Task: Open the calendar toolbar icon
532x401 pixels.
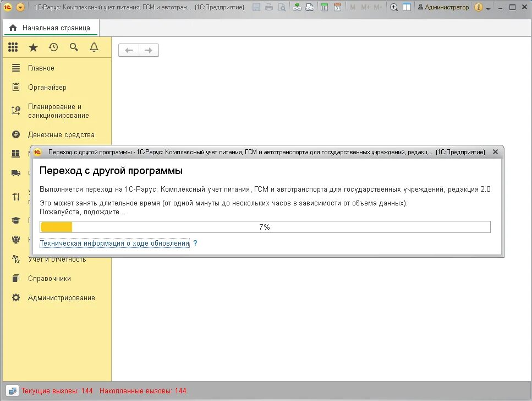Action: 337,7
